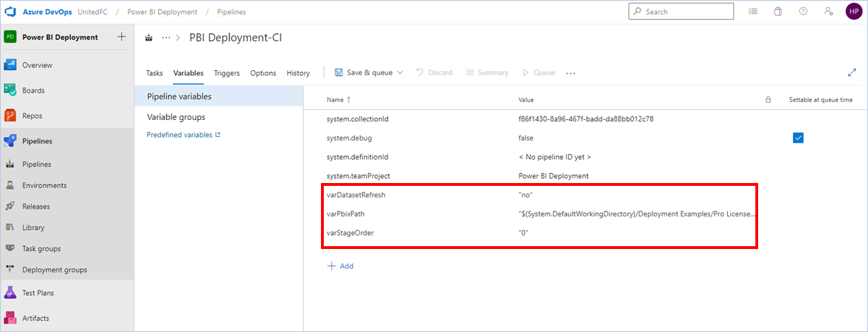Focus the Search box

(x=682, y=11)
